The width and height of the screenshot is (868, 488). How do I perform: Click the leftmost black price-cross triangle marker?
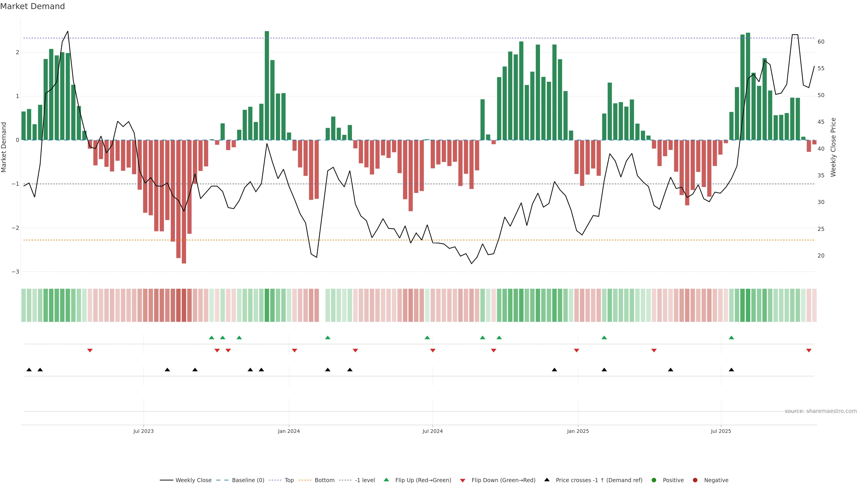pyautogui.click(x=29, y=370)
